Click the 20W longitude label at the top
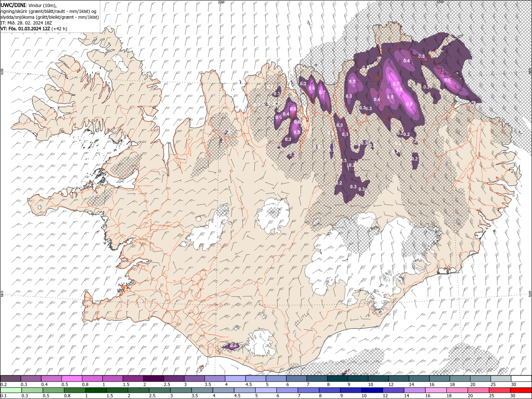This screenshot has width=532, height=399. click(221, 2)
